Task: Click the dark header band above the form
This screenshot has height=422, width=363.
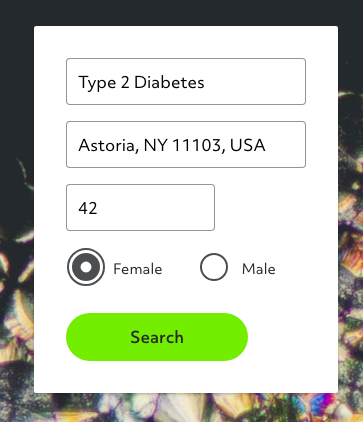Action: click(181, 13)
